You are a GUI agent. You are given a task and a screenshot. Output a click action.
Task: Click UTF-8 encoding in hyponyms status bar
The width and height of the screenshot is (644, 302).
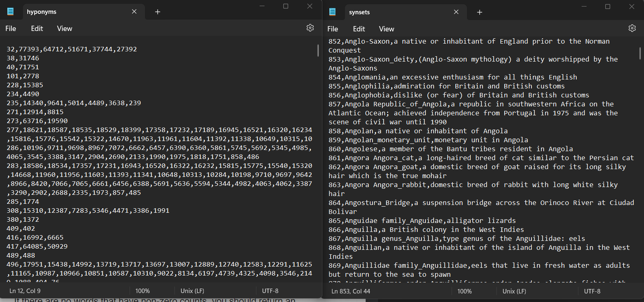coord(270,291)
